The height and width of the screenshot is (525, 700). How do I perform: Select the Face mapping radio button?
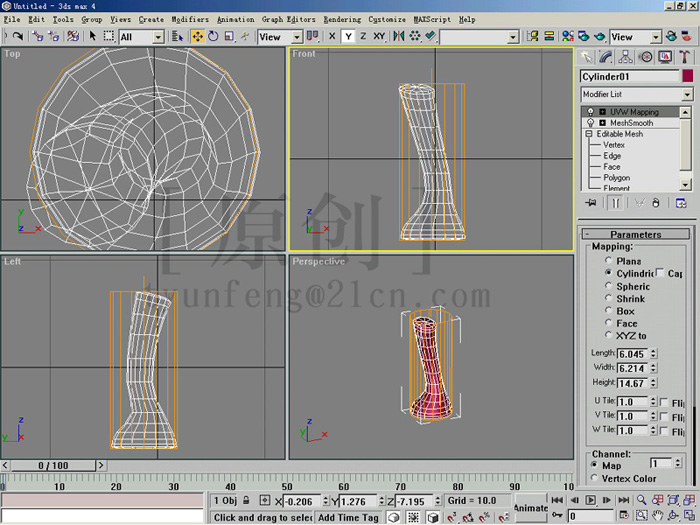(608, 322)
